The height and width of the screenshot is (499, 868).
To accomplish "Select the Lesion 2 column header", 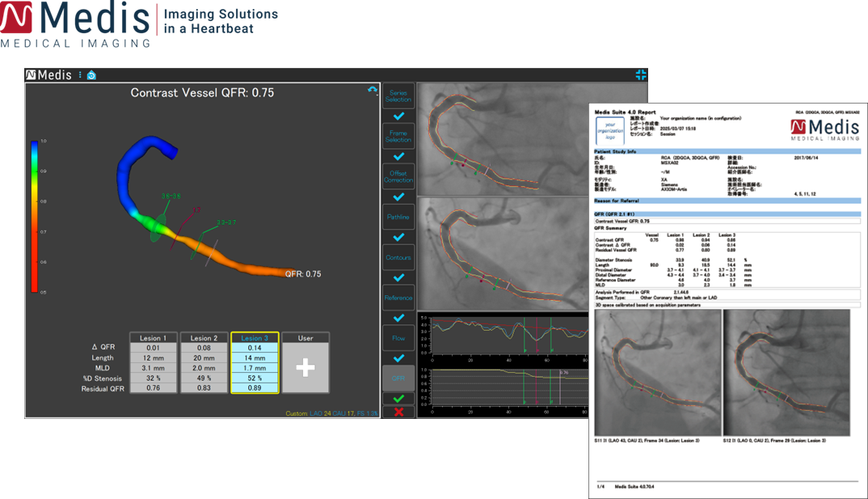I will [204, 337].
